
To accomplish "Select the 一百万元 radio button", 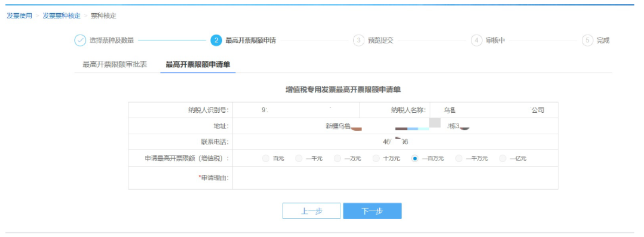I will (415, 158).
